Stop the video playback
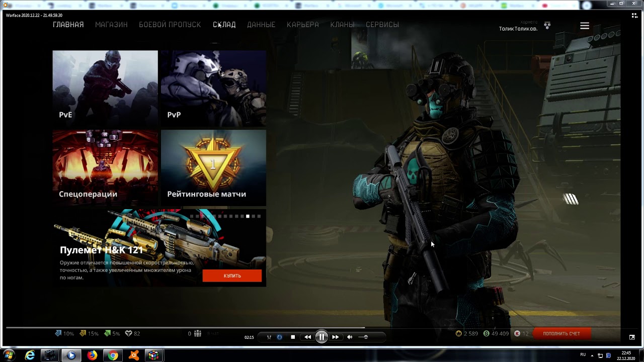 click(293, 337)
